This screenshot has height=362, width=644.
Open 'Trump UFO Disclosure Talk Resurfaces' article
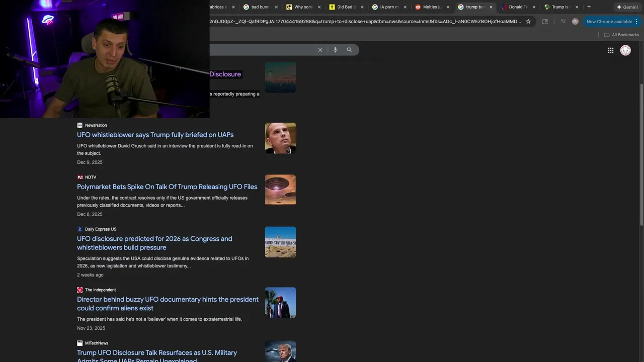click(x=157, y=355)
